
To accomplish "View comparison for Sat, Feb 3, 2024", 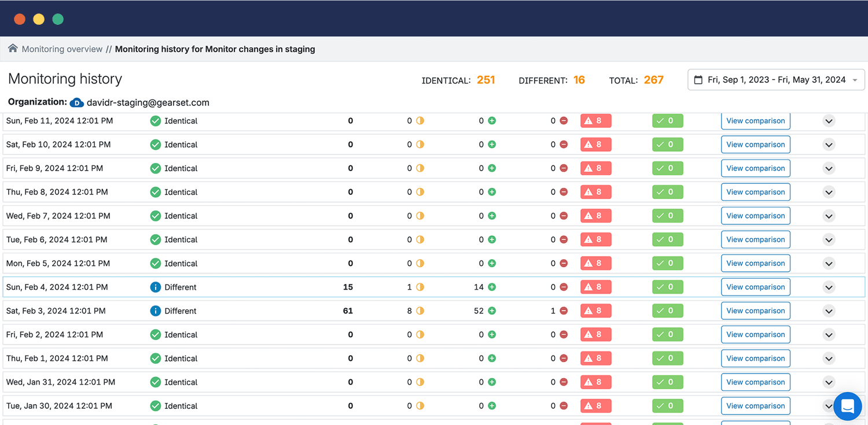I will (755, 311).
